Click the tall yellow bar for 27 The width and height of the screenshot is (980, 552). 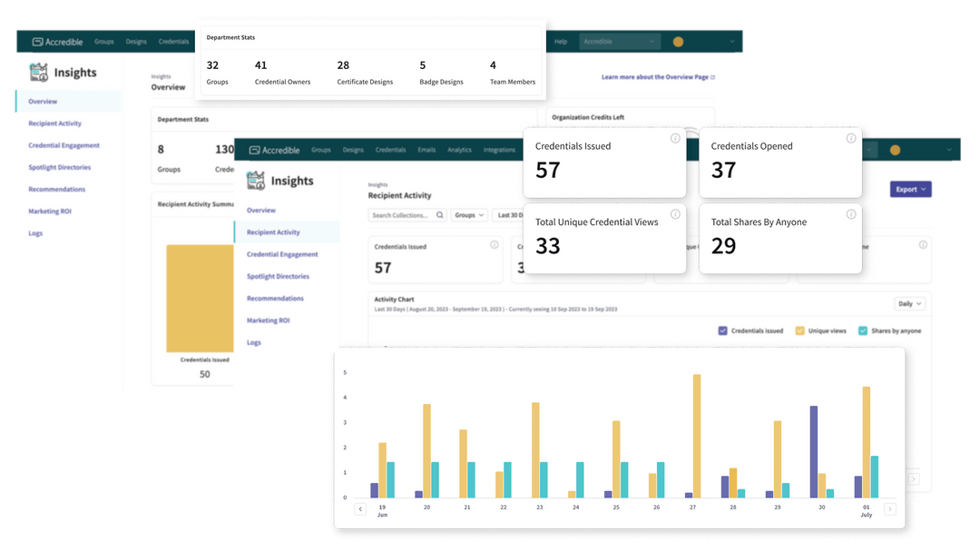(x=696, y=436)
